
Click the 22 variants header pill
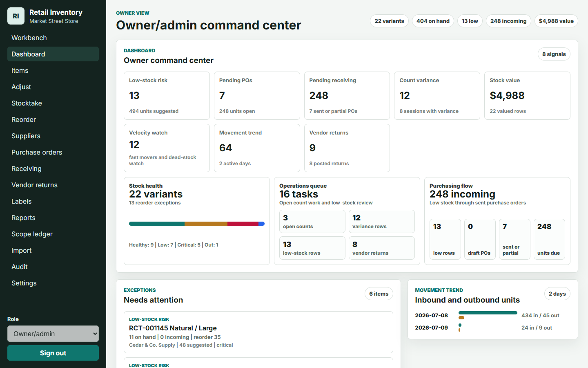click(389, 21)
